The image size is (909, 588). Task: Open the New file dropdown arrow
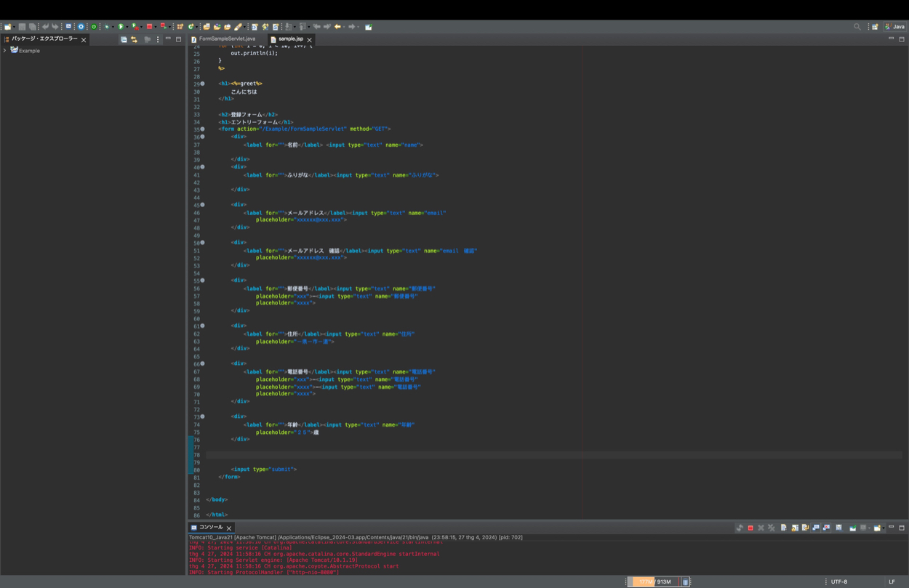pos(14,27)
